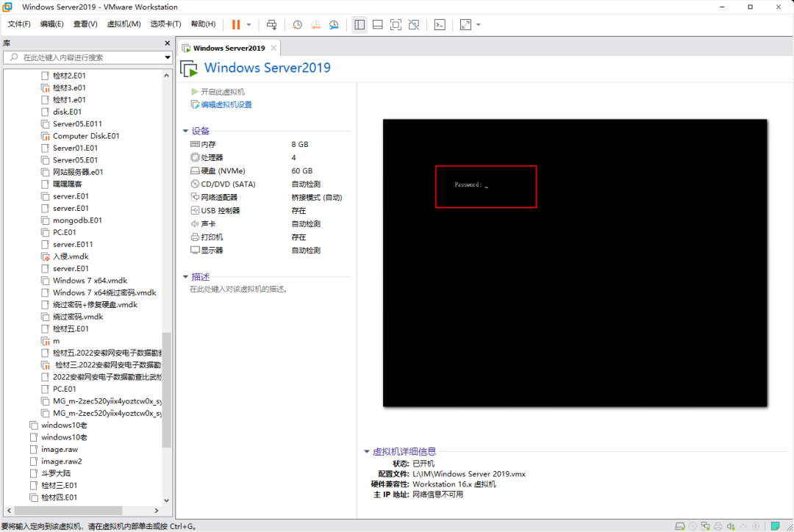Screen dimensions: 794x532
Task: Select 绕过密码+修复硬盘.vmdk in library
Action: pos(95,305)
